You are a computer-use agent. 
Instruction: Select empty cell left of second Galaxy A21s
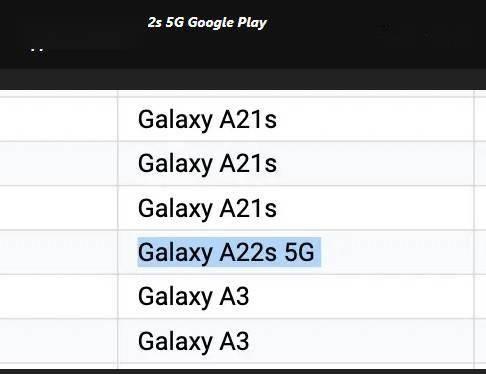59,164
